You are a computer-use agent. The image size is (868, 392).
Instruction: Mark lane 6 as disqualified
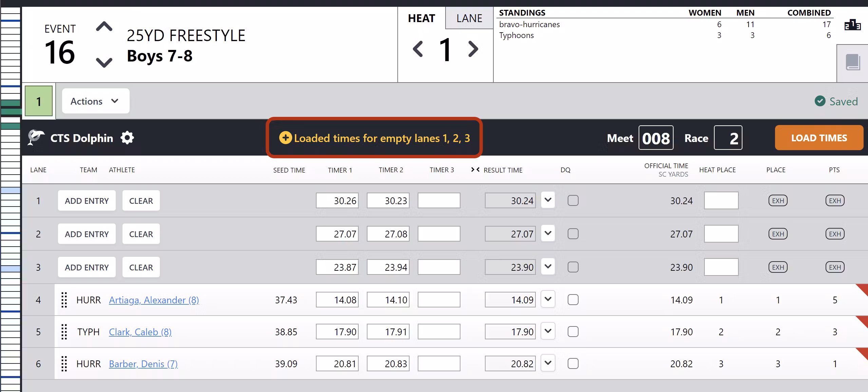click(x=573, y=363)
